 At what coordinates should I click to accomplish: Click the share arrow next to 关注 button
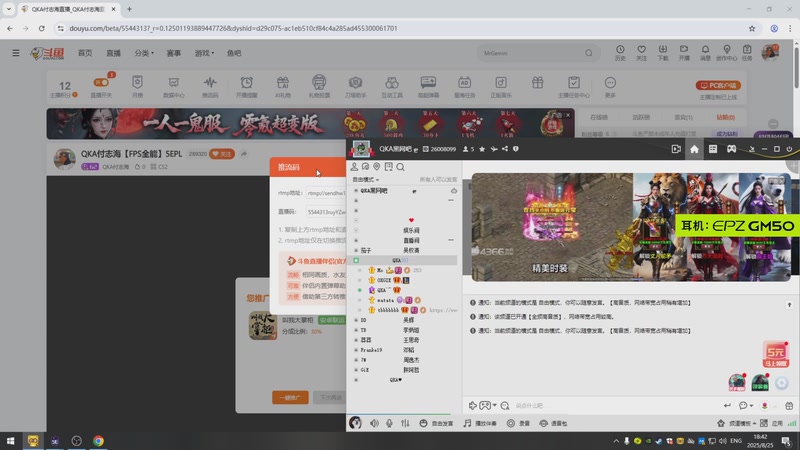tap(244, 154)
